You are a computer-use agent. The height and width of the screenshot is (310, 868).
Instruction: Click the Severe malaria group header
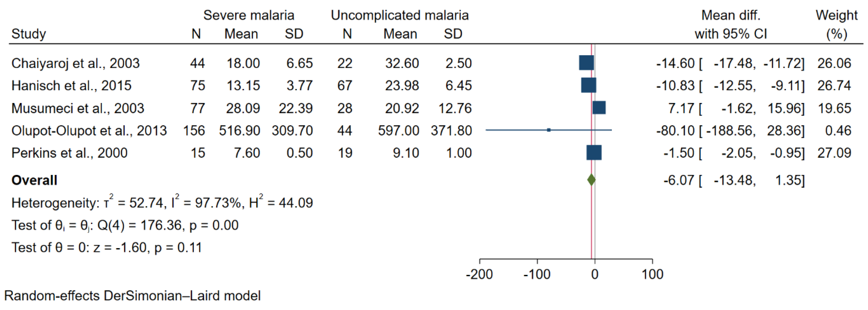(249, 15)
